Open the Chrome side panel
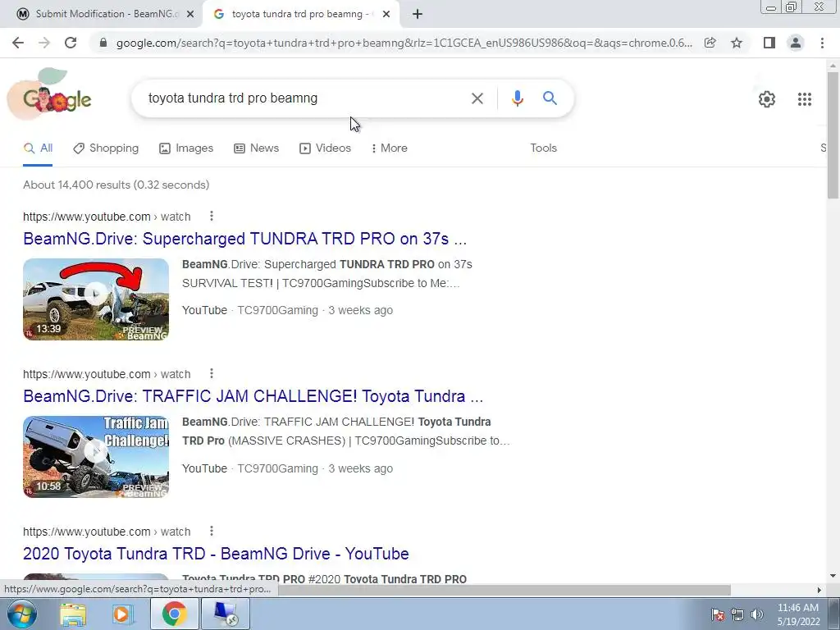 coord(769,43)
